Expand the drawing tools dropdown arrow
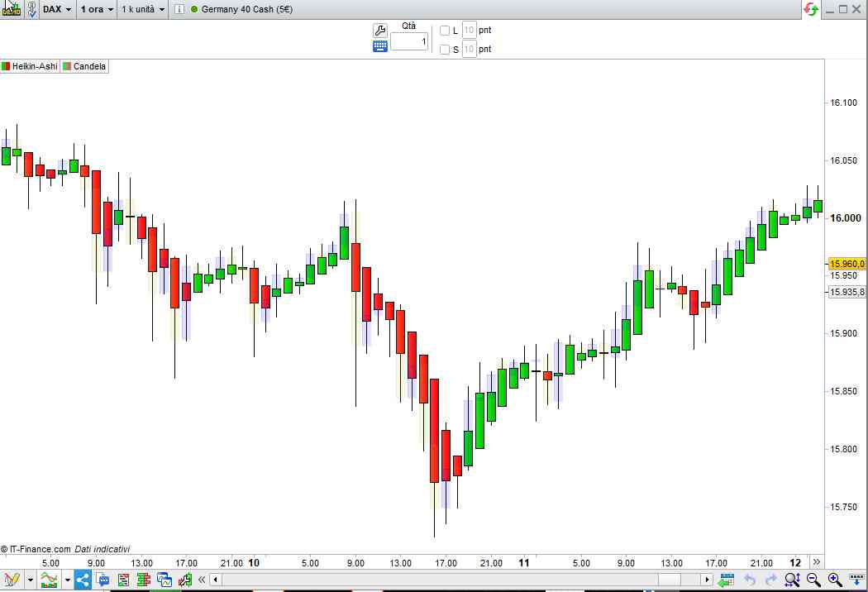Image resolution: width=868 pixels, height=592 pixels. click(31, 580)
